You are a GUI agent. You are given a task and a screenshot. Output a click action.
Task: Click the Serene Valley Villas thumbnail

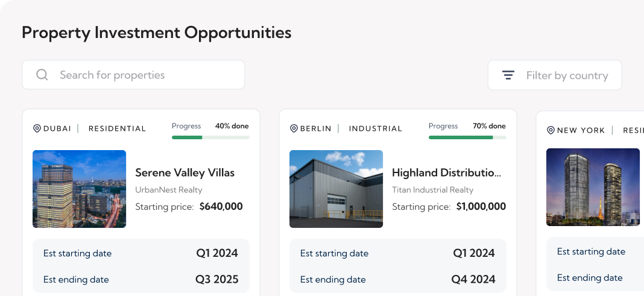pos(79,189)
